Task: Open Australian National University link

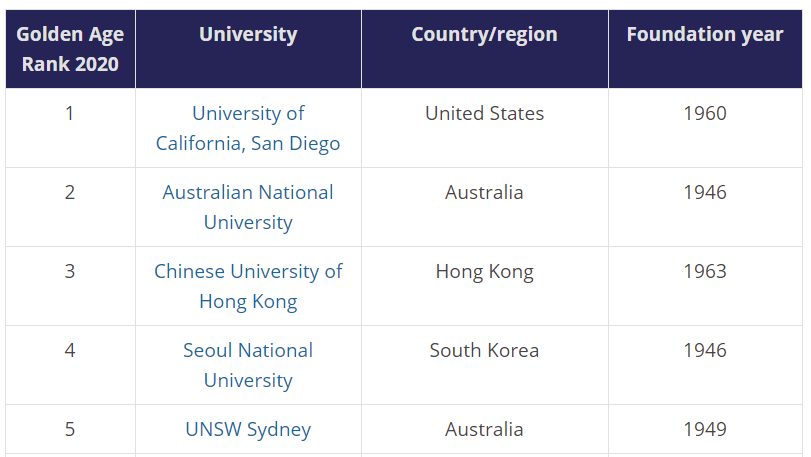Action: pyautogui.click(x=248, y=207)
